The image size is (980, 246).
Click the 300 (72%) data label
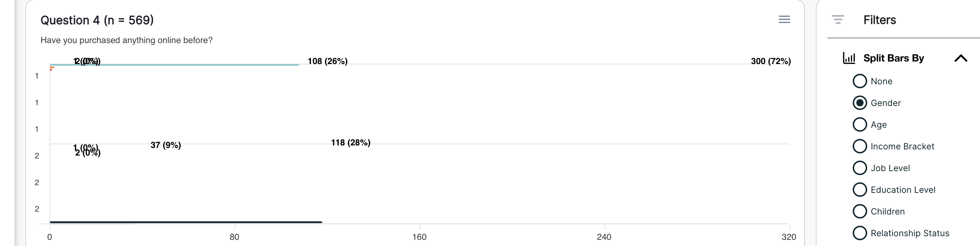(x=770, y=61)
